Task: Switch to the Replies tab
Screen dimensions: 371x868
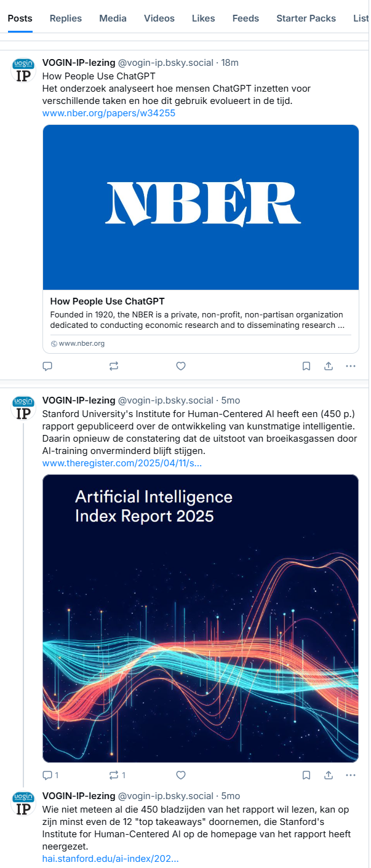Action: tap(66, 18)
